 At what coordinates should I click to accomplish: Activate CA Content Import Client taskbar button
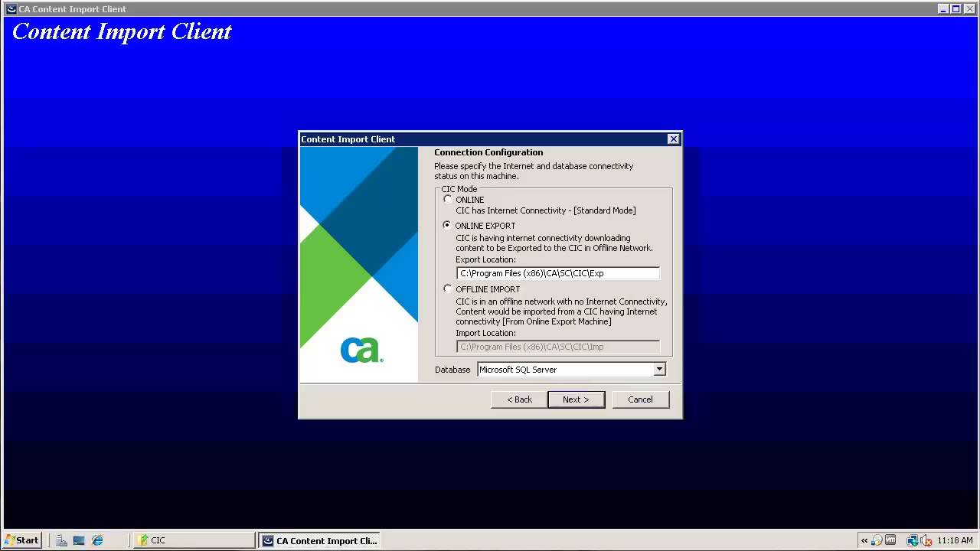pyautogui.click(x=319, y=540)
